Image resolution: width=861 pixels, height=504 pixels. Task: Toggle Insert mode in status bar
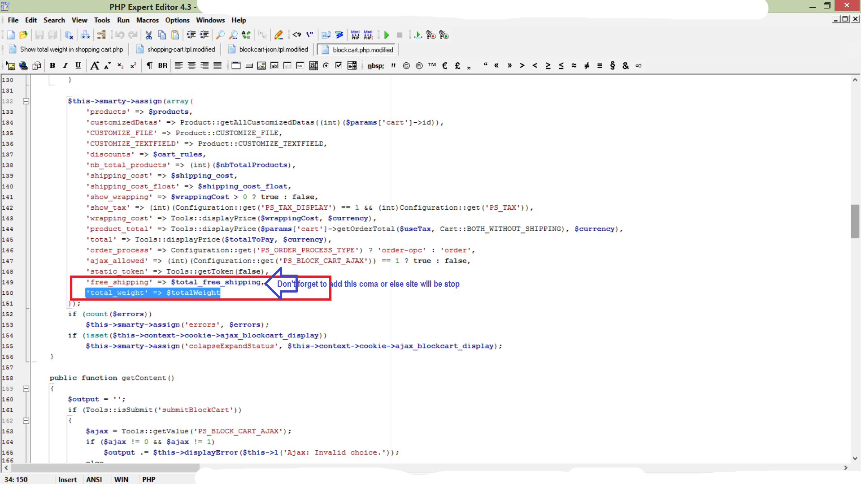67,479
